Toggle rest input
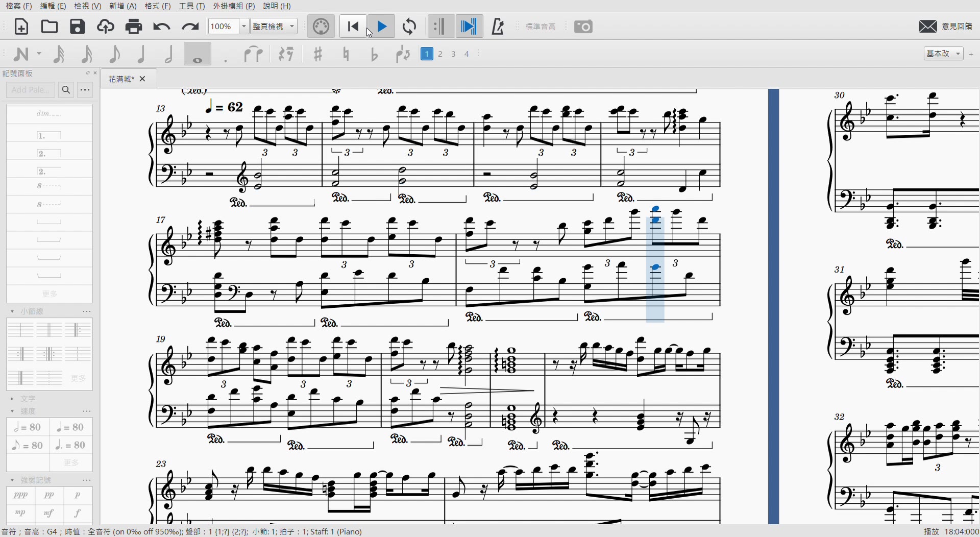The image size is (980, 537). [x=286, y=54]
